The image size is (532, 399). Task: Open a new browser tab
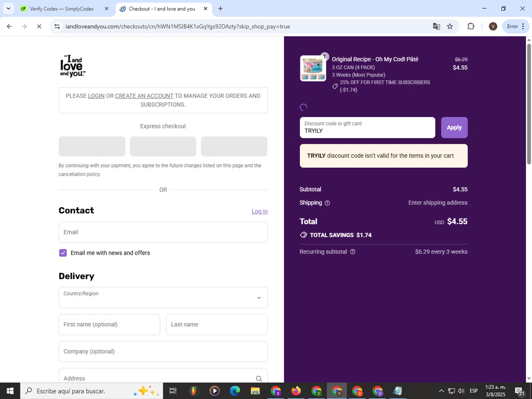pos(220,9)
